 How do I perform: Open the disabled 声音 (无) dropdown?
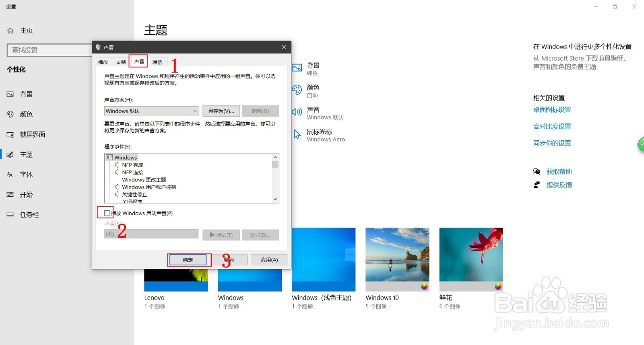click(x=151, y=234)
